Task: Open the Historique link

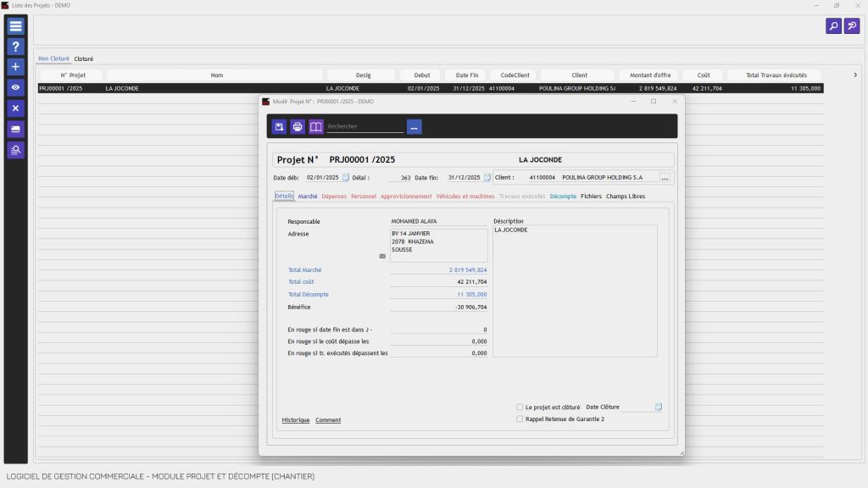Action: pos(296,420)
